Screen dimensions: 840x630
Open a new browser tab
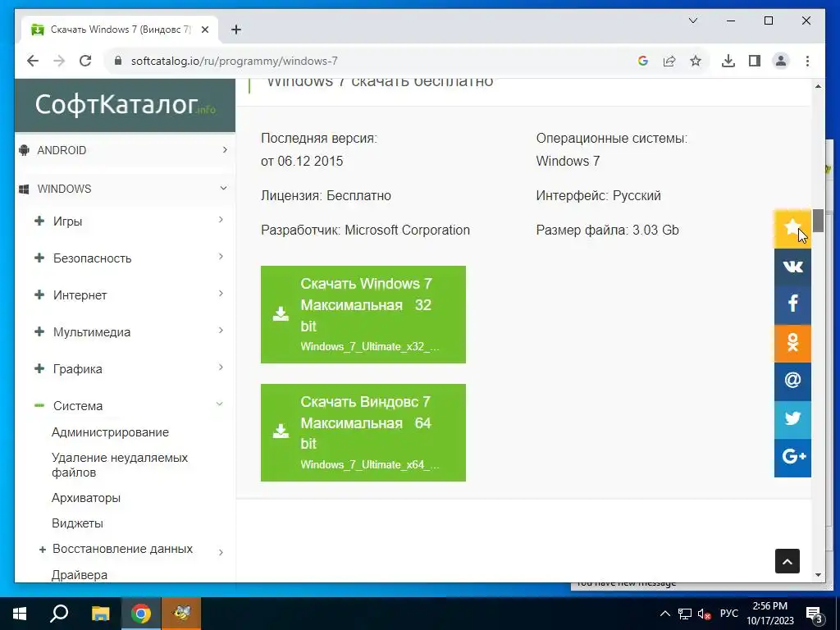click(235, 30)
